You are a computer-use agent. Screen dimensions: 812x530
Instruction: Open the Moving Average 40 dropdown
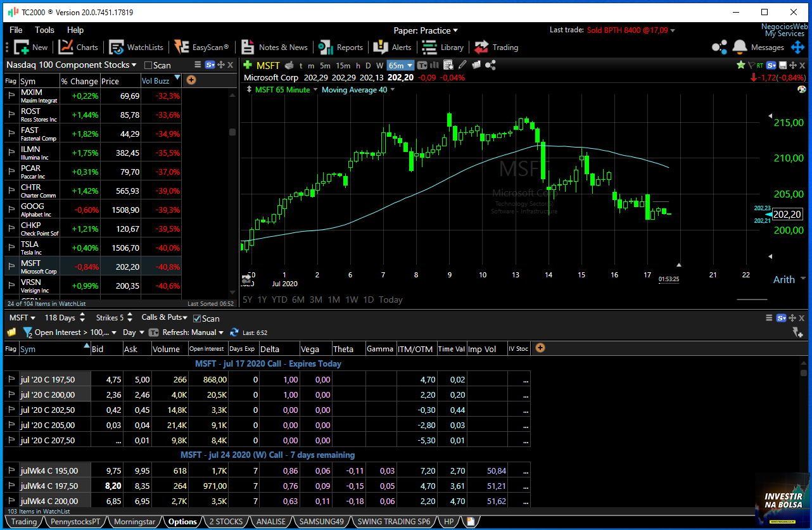click(358, 89)
